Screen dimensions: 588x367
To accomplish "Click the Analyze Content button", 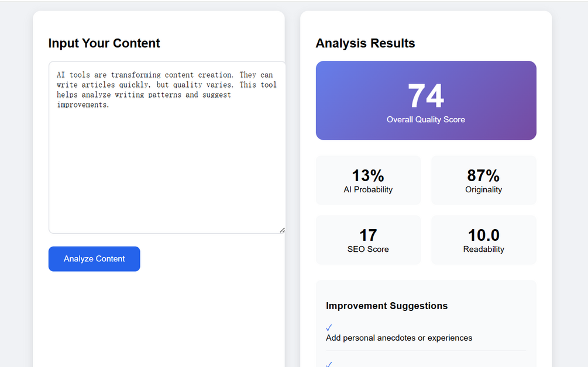I will 94,259.
